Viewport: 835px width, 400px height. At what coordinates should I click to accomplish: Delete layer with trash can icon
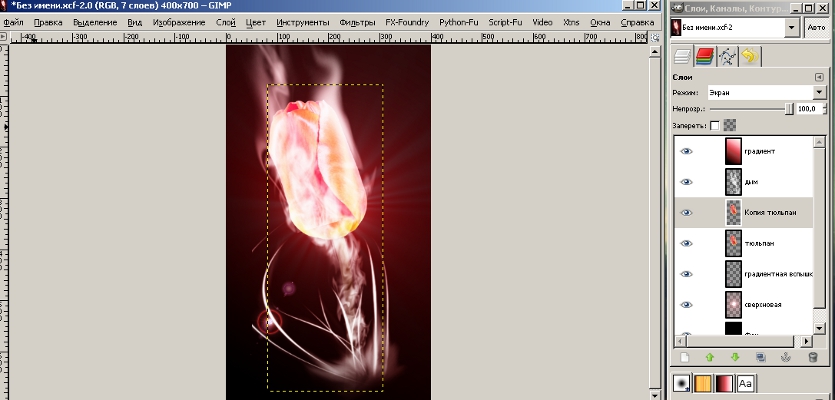813,357
